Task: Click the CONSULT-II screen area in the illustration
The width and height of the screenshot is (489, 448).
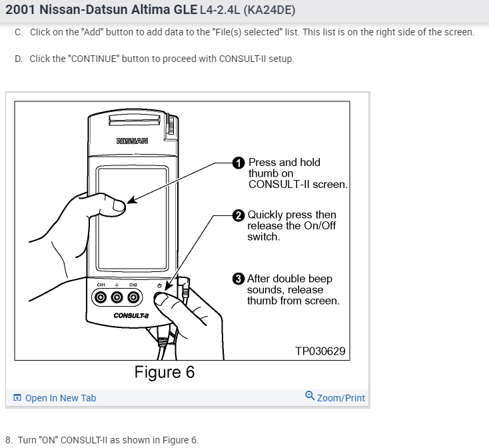Action: 133,219
